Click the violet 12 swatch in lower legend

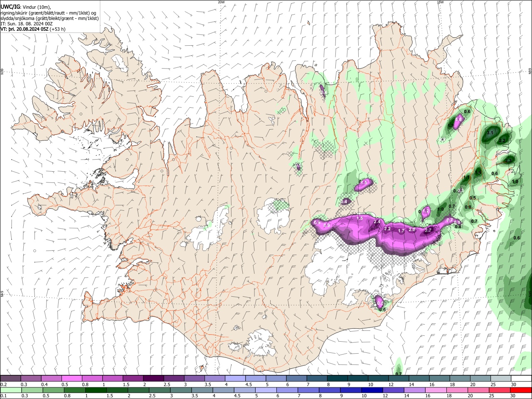(x=393, y=390)
